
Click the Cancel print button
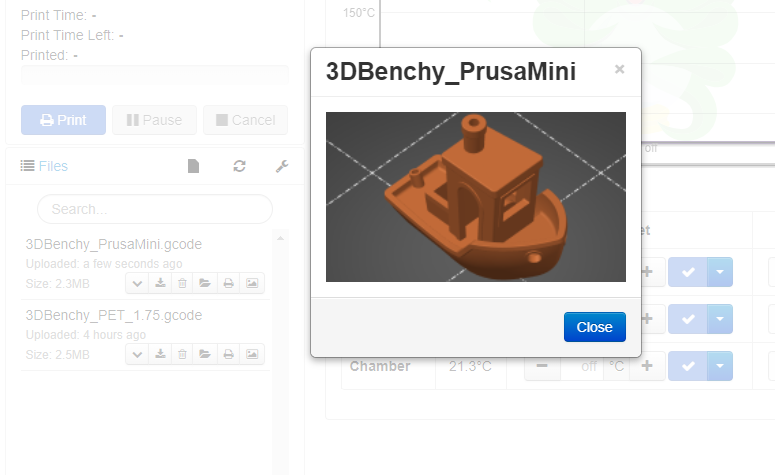pyautogui.click(x=246, y=120)
